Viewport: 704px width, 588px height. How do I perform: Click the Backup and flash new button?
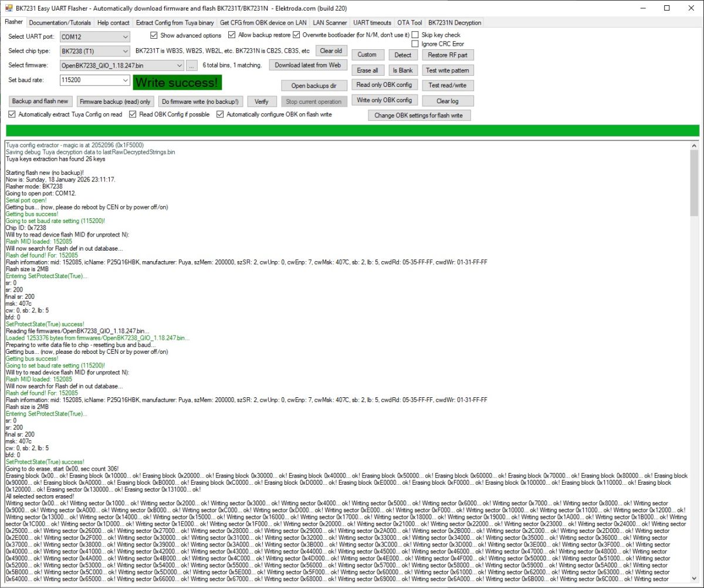pos(40,102)
